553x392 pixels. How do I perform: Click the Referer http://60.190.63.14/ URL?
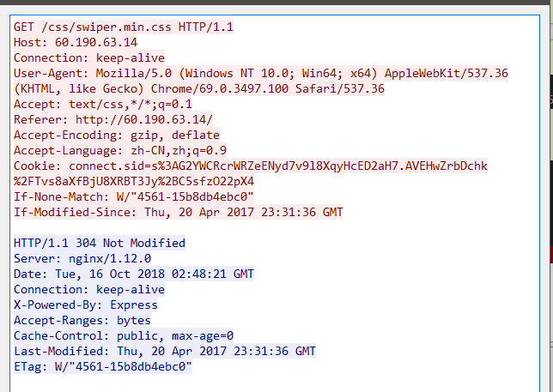[x=144, y=120]
